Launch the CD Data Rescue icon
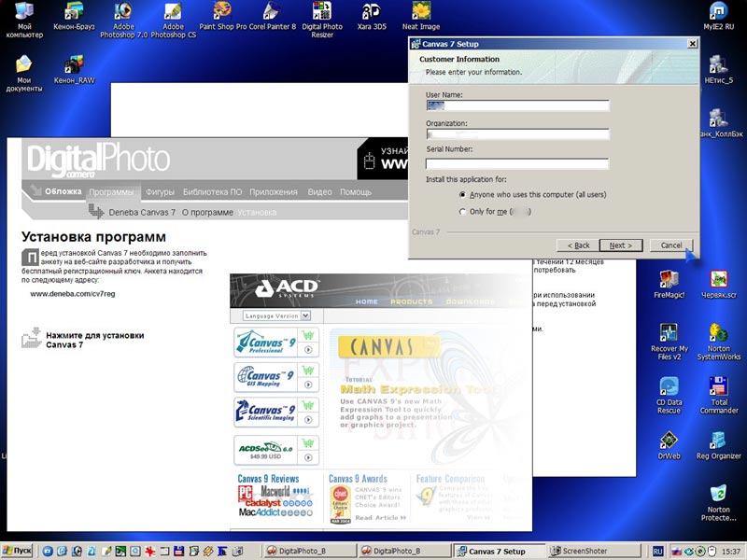The image size is (747, 560). click(x=669, y=395)
